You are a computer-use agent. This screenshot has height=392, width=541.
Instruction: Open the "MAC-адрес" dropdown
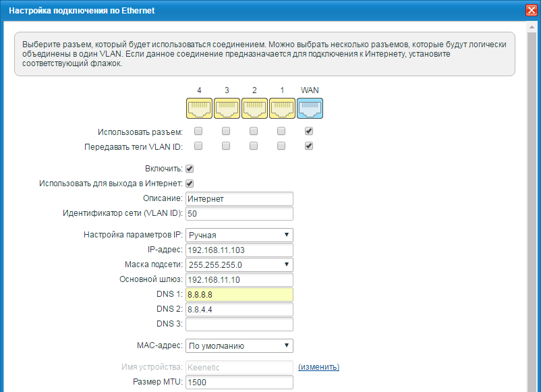click(239, 345)
